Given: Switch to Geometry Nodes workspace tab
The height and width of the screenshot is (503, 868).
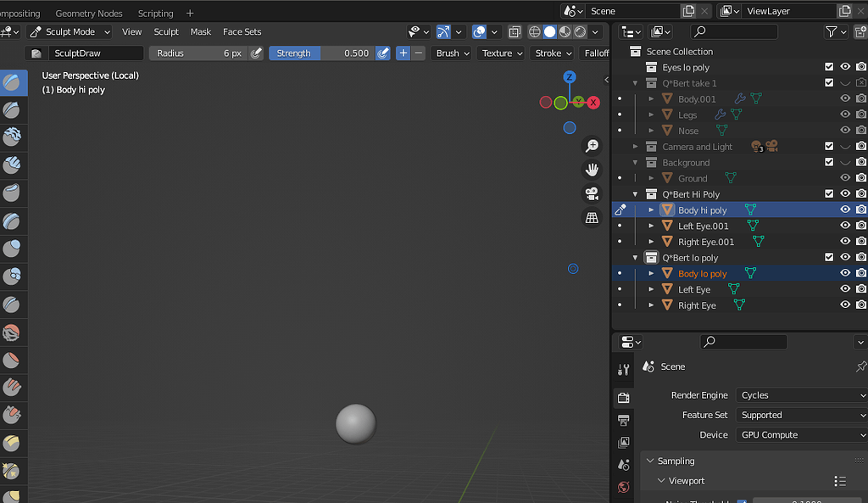Looking at the screenshot, I should (x=89, y=14).
